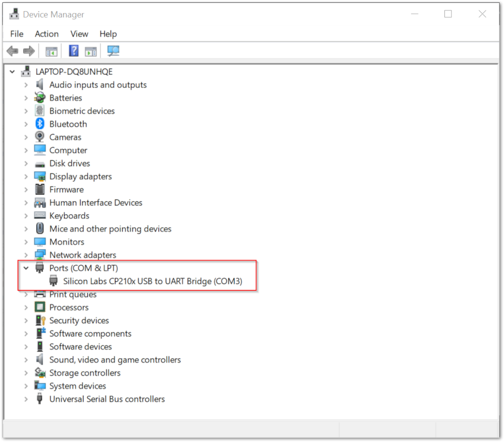Click the Keyboards category icon
The image size is (504, 442).
pyautogui.click(x=40, y=215)
